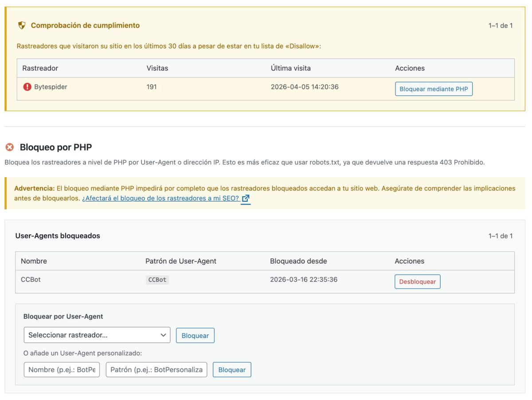Select the Bytespider crawler name
Viewport: 532px width, 400px height.
tap(51, 87)
